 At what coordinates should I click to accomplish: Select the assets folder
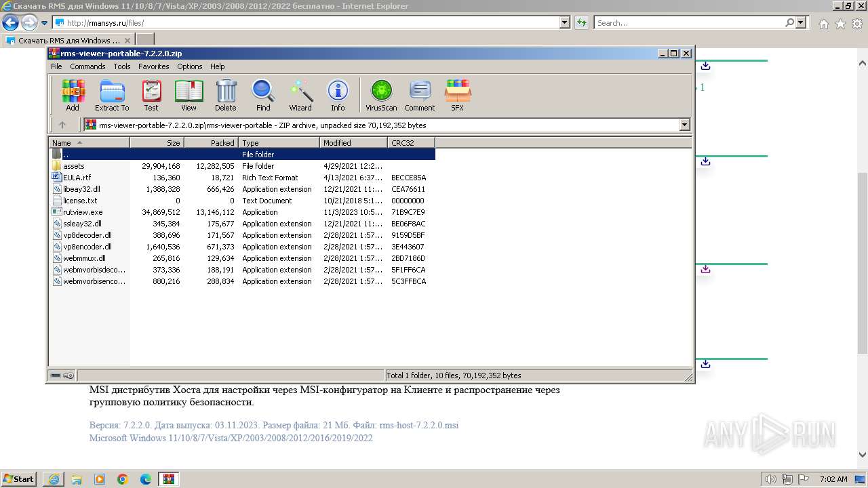pyautogui.click(x=242, y=166)
